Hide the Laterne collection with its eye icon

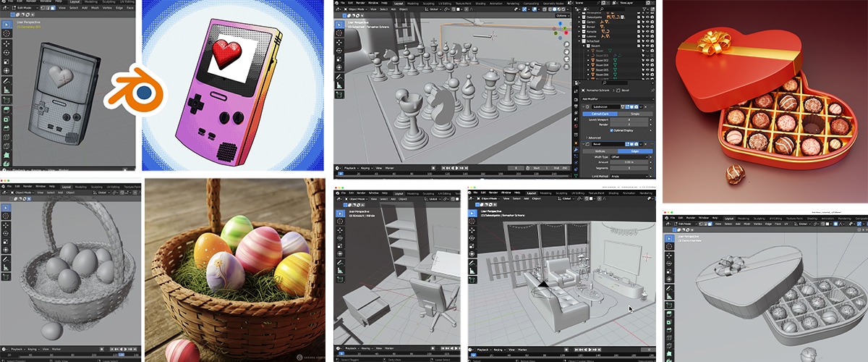(647, 36)
